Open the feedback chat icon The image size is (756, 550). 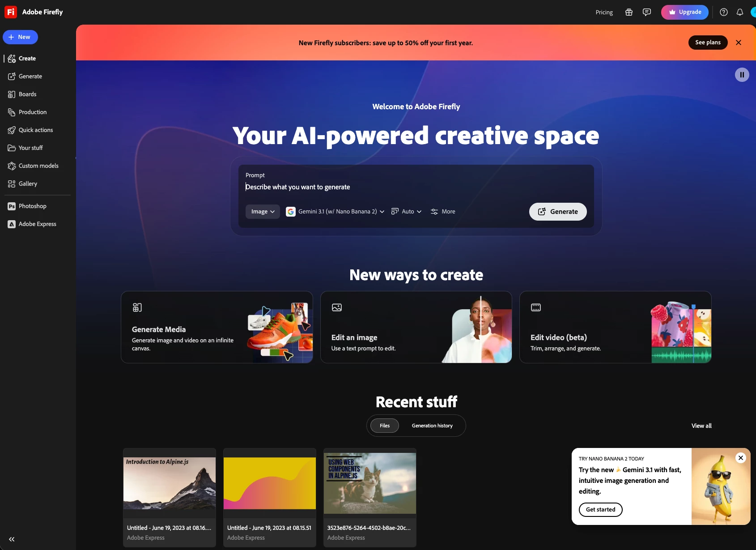pos(647,12)
